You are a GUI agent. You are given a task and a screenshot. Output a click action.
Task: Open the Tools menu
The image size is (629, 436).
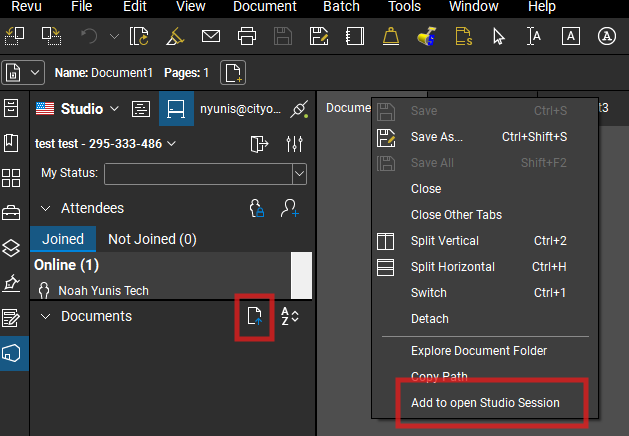tap(404, 6)
